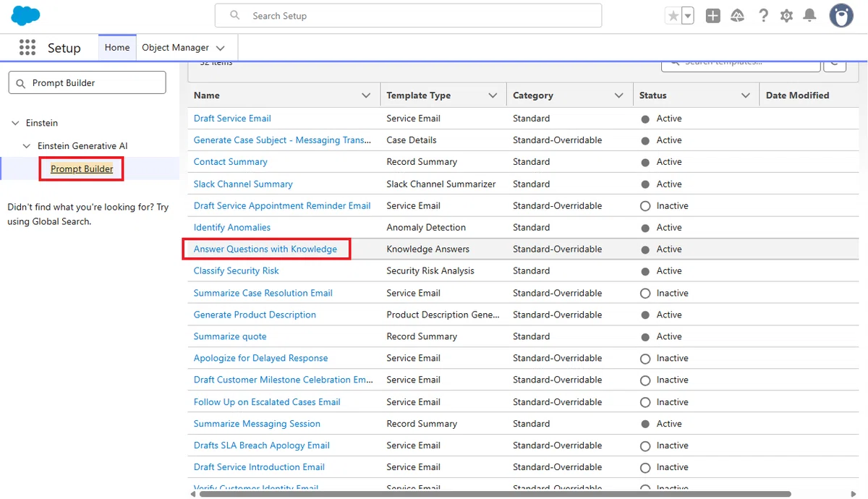
Task: Open the Object Manager tab
Action: pyautogui.click(x=175, y=48)
